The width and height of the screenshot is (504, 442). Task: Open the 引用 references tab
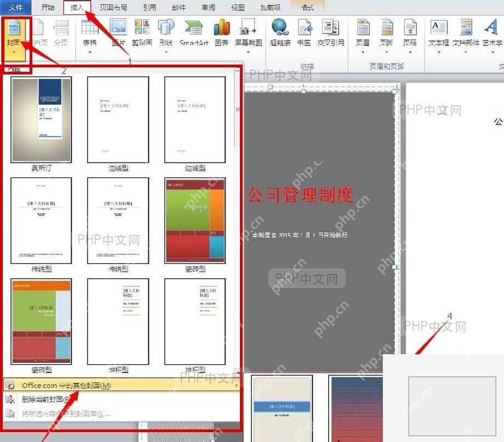coord(150,7)
